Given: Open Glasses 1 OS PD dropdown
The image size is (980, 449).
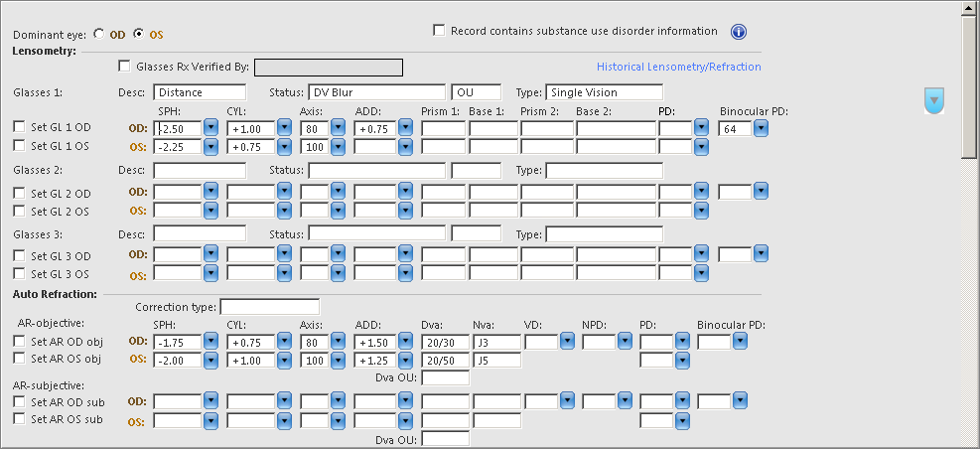Looking at the screenshot, I should tap(701, 146).
